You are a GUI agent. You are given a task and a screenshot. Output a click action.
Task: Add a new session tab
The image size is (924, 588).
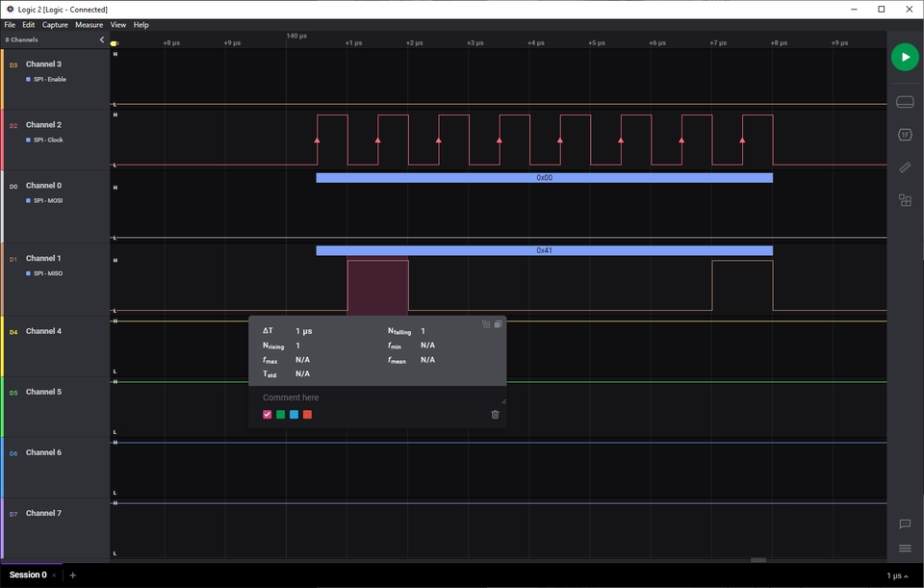click(x=72, y=575)
